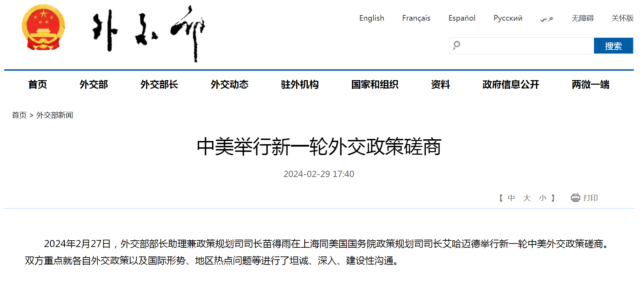Set font size to 中 (medium)

click(x=511, y=198)
